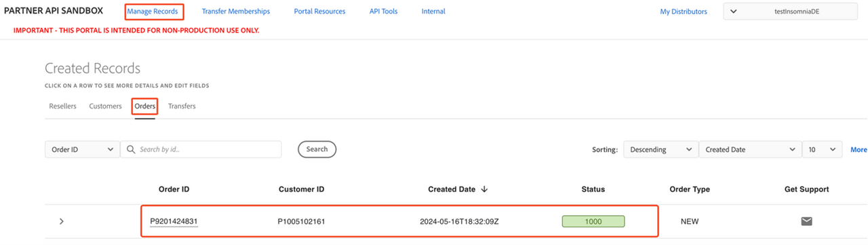Click the Search button

tap(317, 149)
